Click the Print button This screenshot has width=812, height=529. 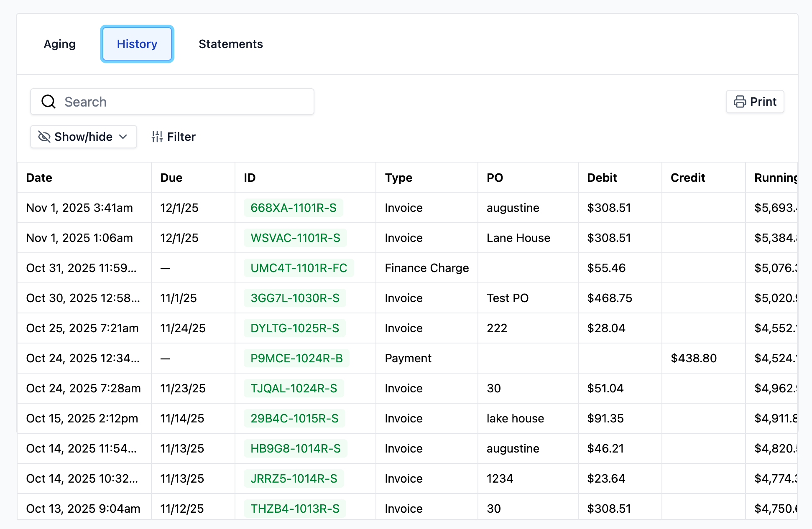pyautogui.click(x=755, y=102)
